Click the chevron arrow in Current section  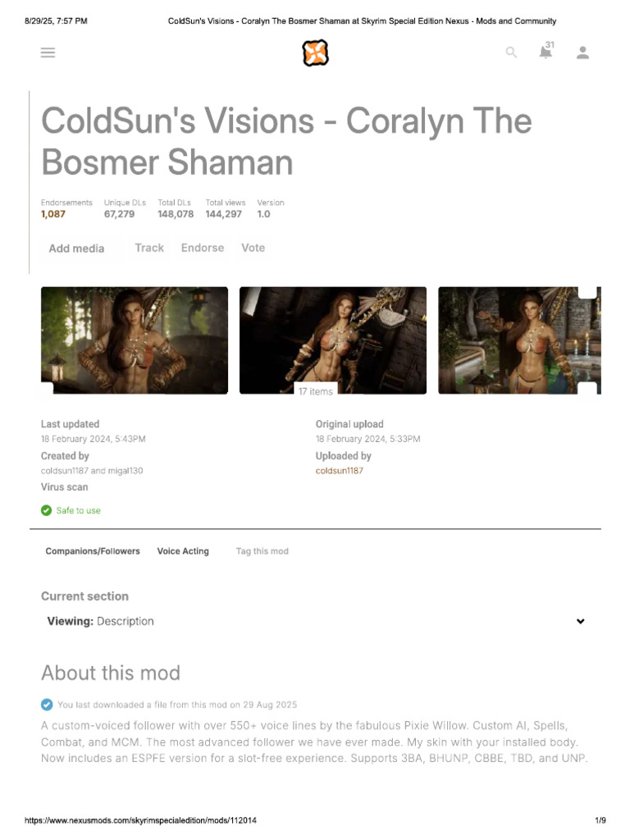pos(580,622)
